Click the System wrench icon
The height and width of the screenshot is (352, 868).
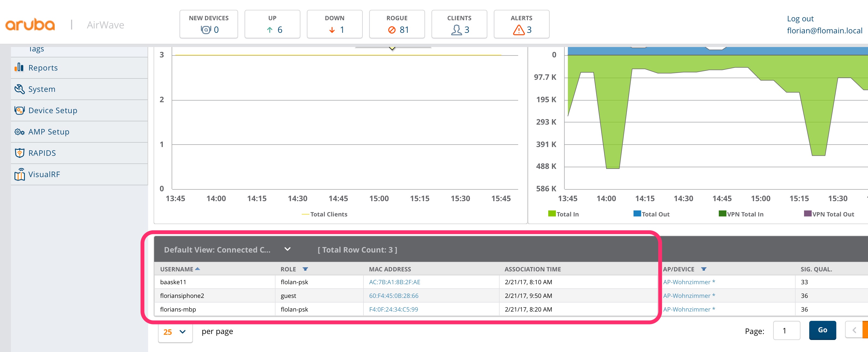(20, 89)
